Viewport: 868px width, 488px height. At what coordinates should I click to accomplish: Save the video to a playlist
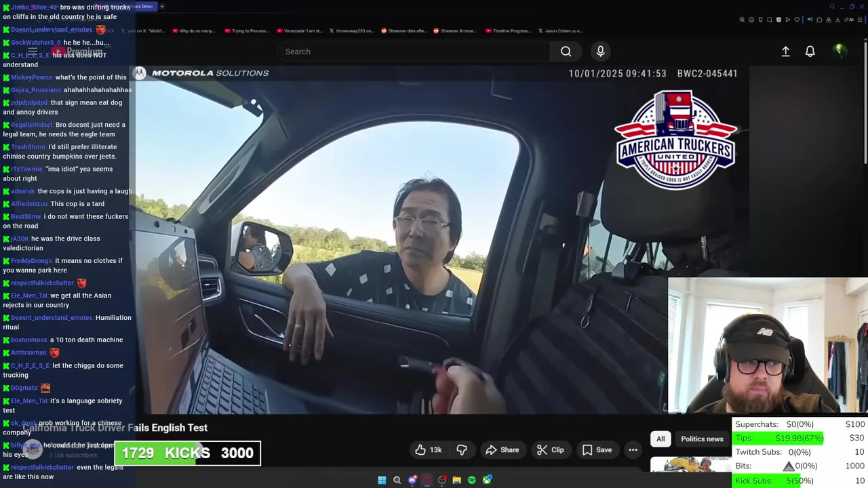597,450
